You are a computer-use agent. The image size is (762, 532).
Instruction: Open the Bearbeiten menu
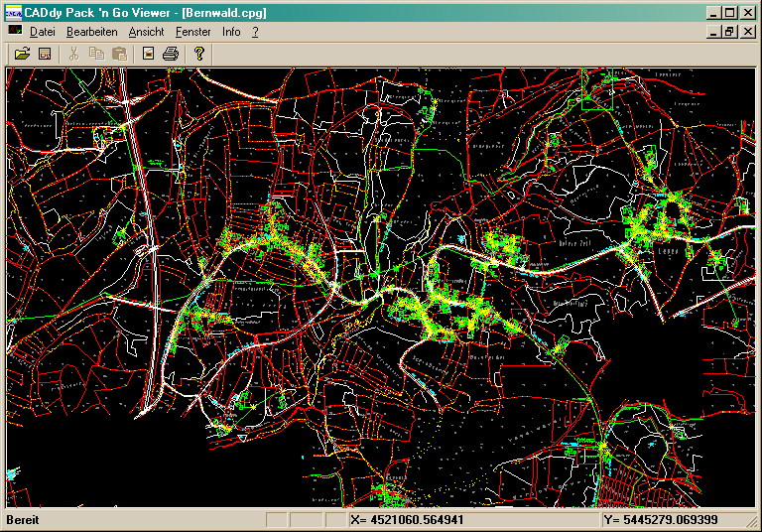coord(91,32)
